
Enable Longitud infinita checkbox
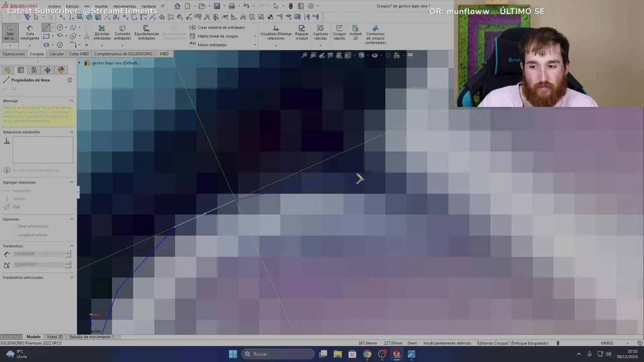click(15, 235)
